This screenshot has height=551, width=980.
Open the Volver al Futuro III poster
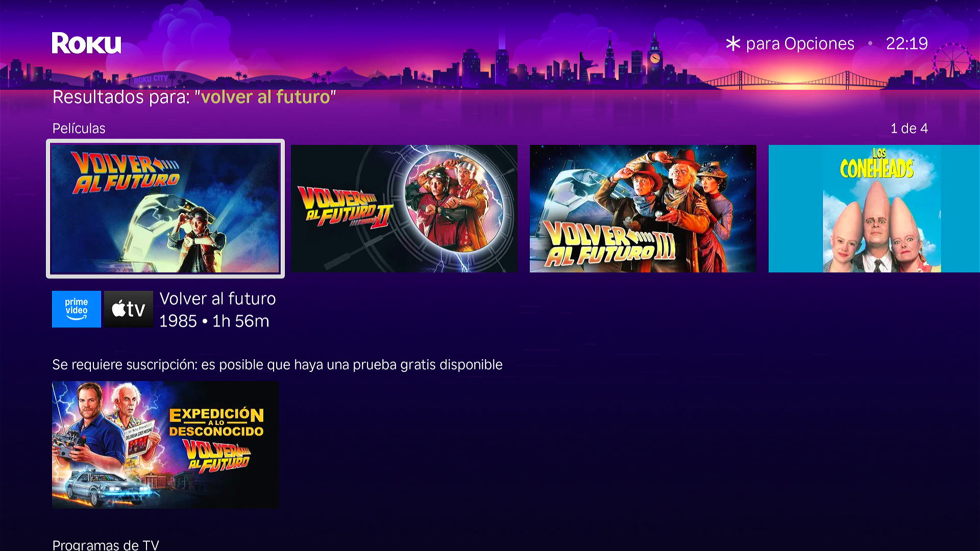643,209
